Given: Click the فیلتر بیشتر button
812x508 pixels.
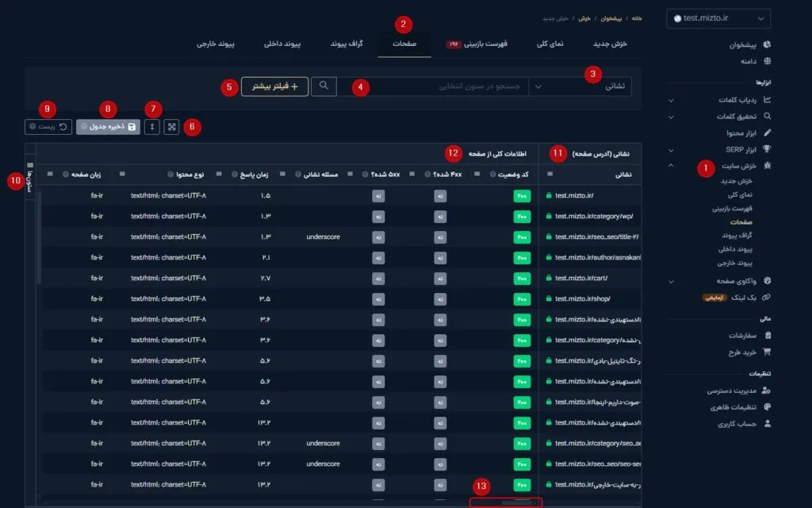Looking at the screenshot, I should [x=274, y=87].
